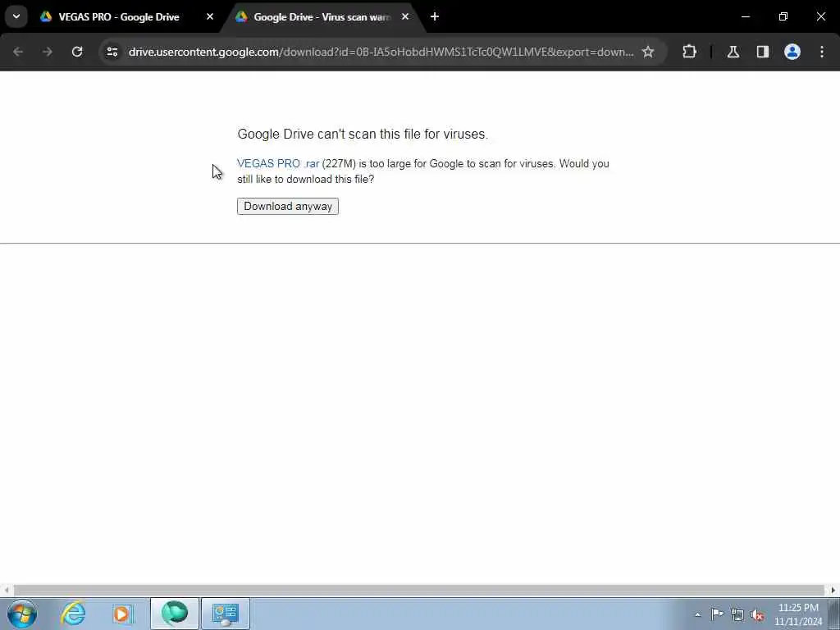
Task: View site information icon in address bar
Action: coord(112,52)
